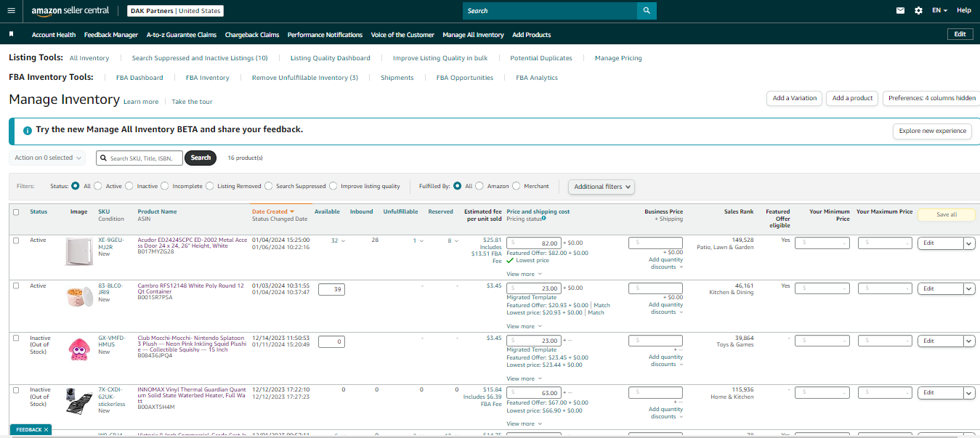The width and height of the screenshot is (980, 438).
Task: Open the FBA Dashboard link
Action: point(139,78)
